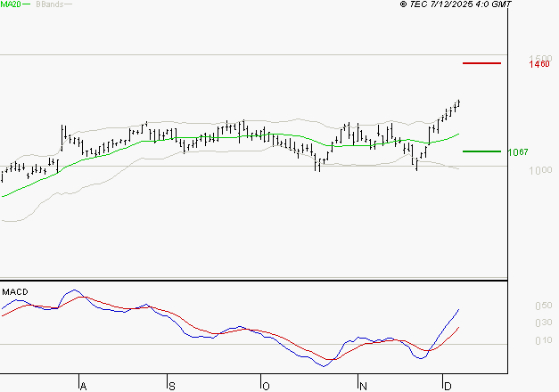Click the O month marker on time axis
Viewport: 559px width, 392px height.
[265, 386]
